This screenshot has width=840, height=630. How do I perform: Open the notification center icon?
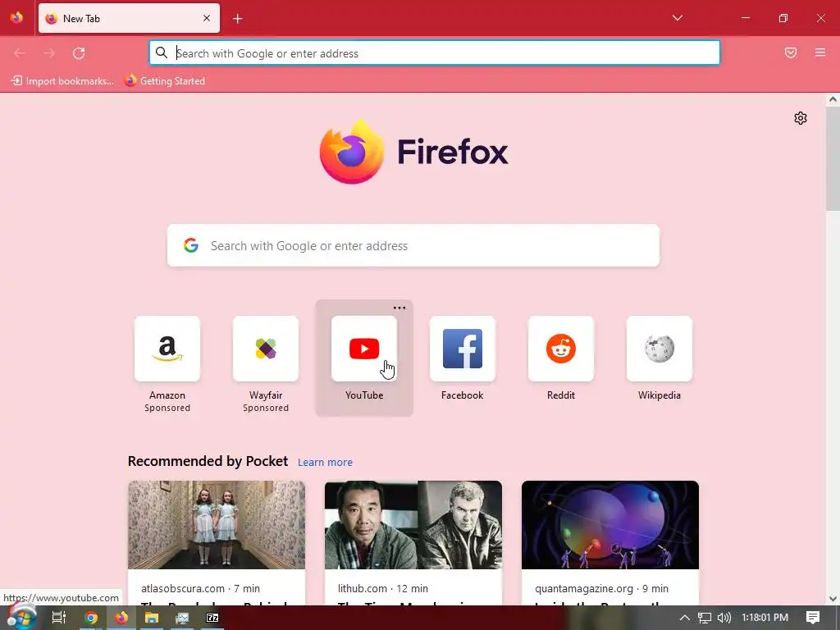813,618
